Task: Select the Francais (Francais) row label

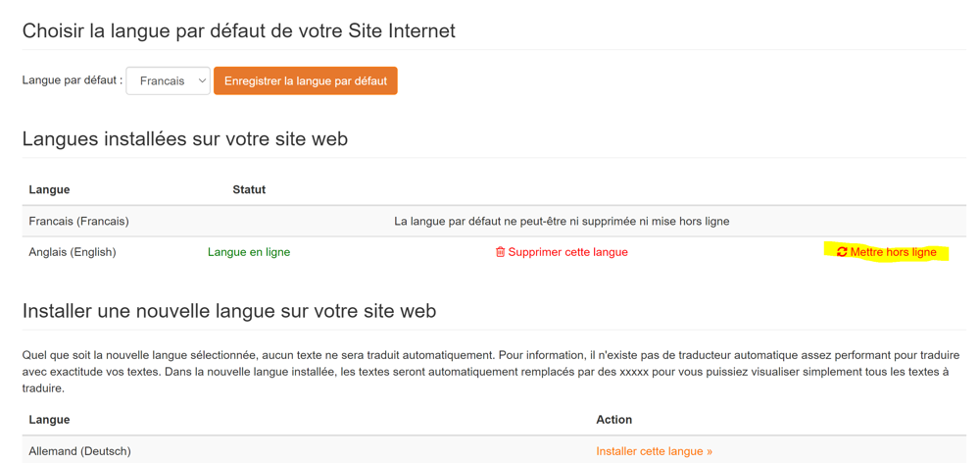Action: 78,222
